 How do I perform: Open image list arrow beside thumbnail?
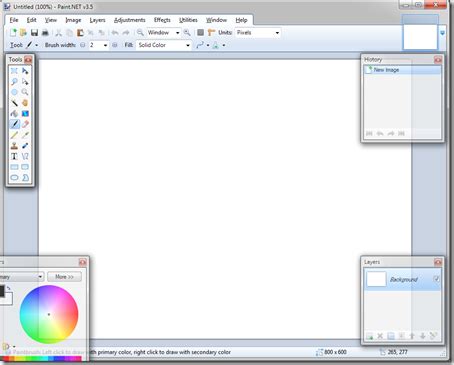[x=442, y=33]
